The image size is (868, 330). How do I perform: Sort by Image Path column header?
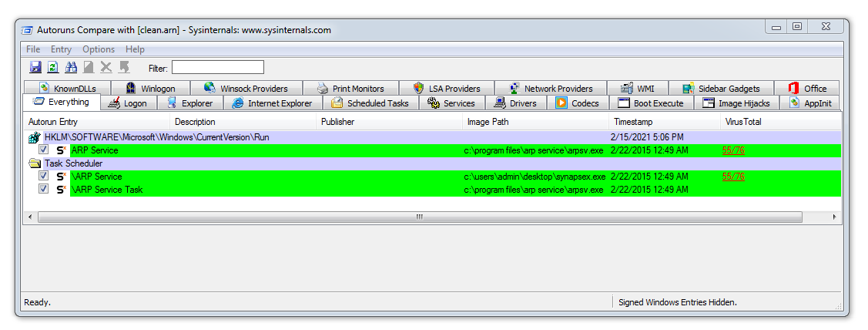pos(535,122)
